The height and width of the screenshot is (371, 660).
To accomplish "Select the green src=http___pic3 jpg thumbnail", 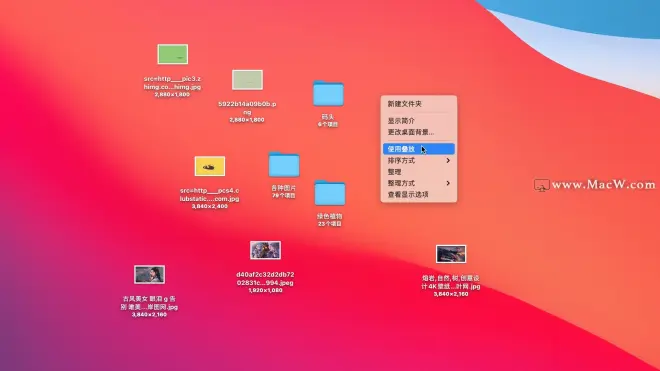I will 173,54.
